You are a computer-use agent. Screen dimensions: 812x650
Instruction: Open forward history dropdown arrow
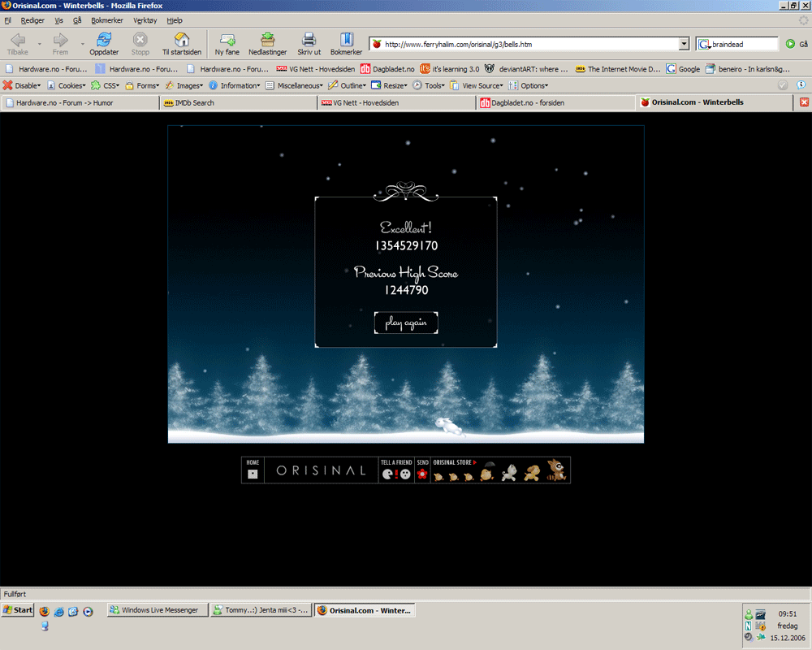82,45
